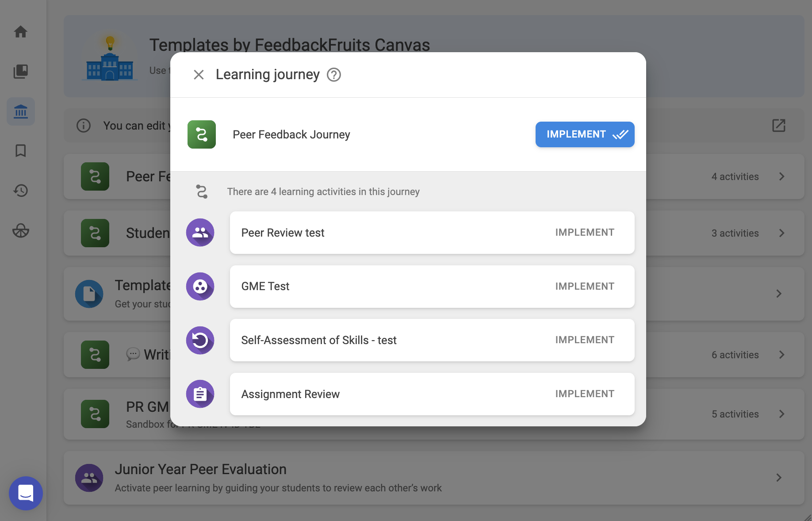
Task: Open the GME Test card
Action: (x=432, y=287)
